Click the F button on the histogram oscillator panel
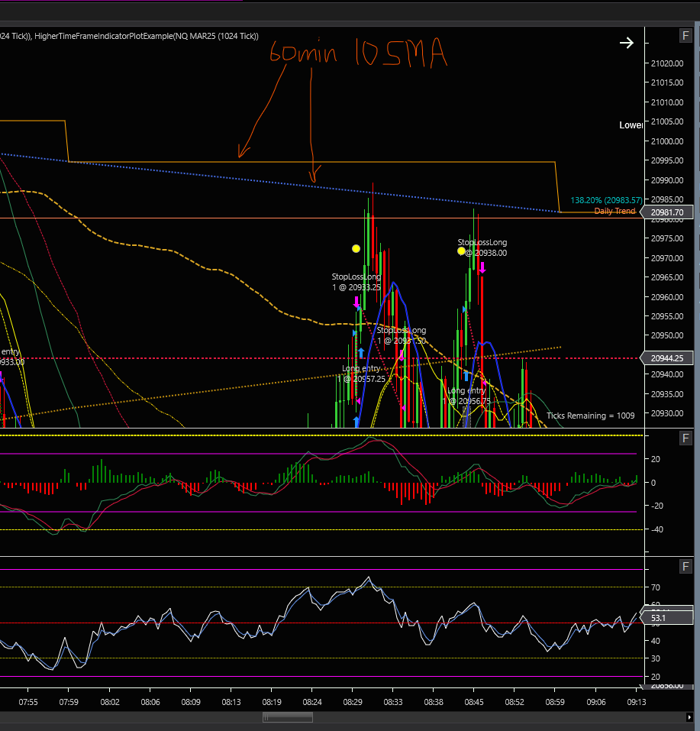This screenshot has width=700, height=731. click(x=685, y=438)
